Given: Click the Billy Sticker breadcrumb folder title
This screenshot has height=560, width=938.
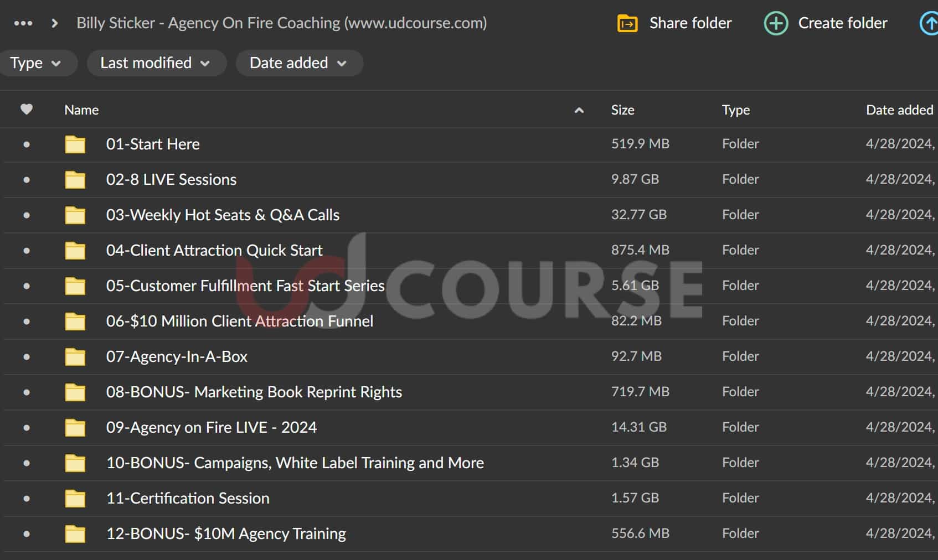Looking at the screenshot, I should (281, 23).
